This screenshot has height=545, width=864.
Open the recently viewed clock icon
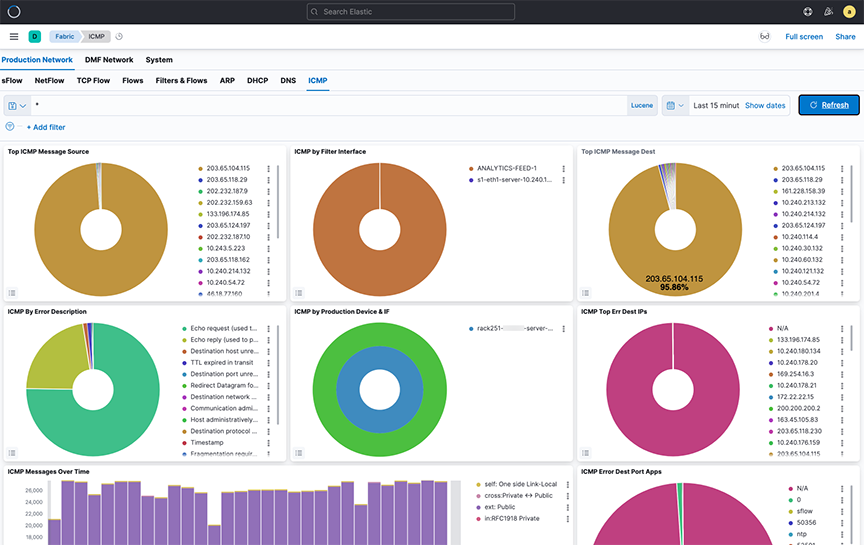[x=119, y=36]
